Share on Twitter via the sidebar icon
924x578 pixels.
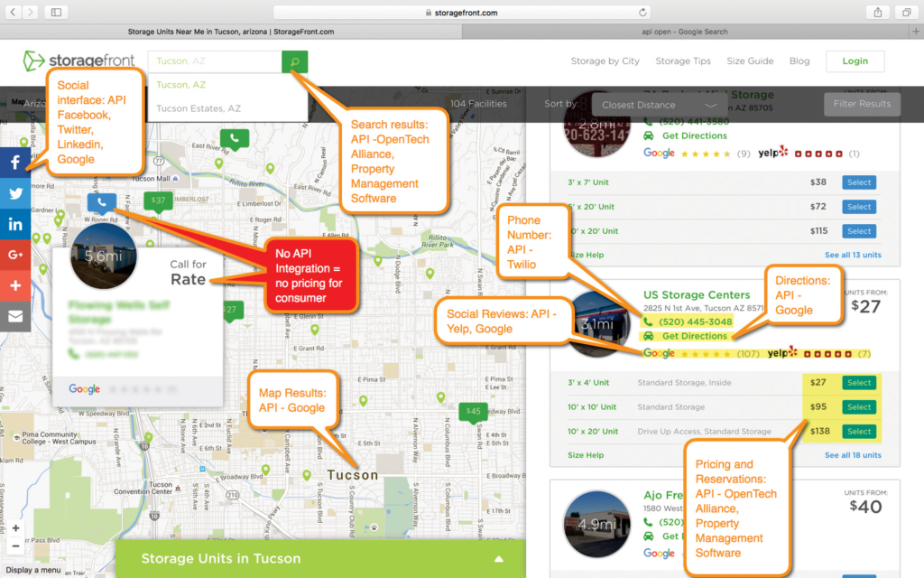click(15, 193)
